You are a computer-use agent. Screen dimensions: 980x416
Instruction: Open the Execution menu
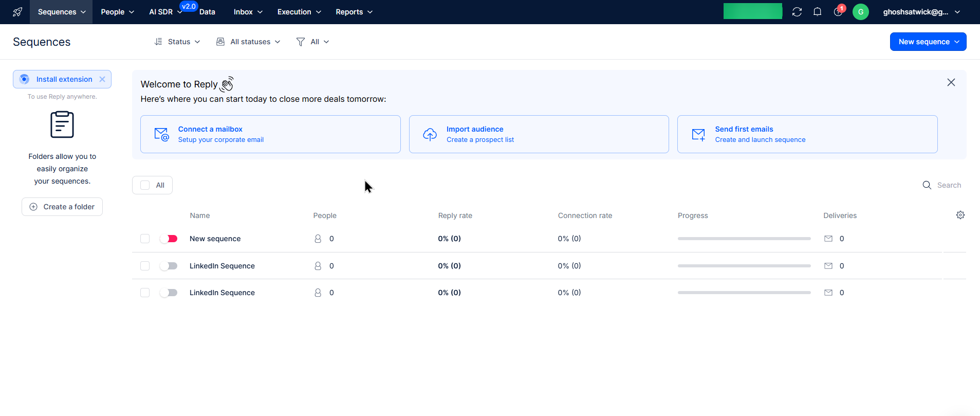pos(299,12)
